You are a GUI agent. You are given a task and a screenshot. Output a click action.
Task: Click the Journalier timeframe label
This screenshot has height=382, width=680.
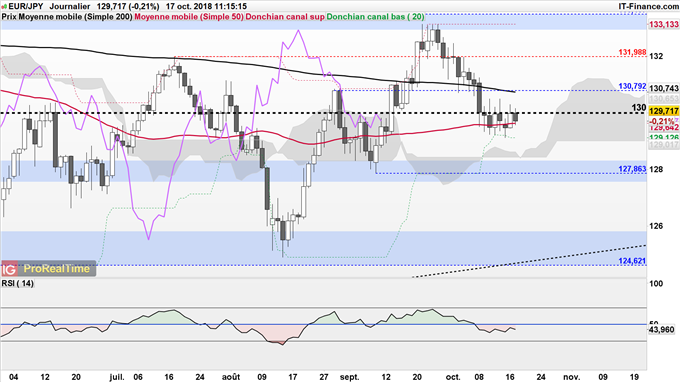(x=70, y=6)
